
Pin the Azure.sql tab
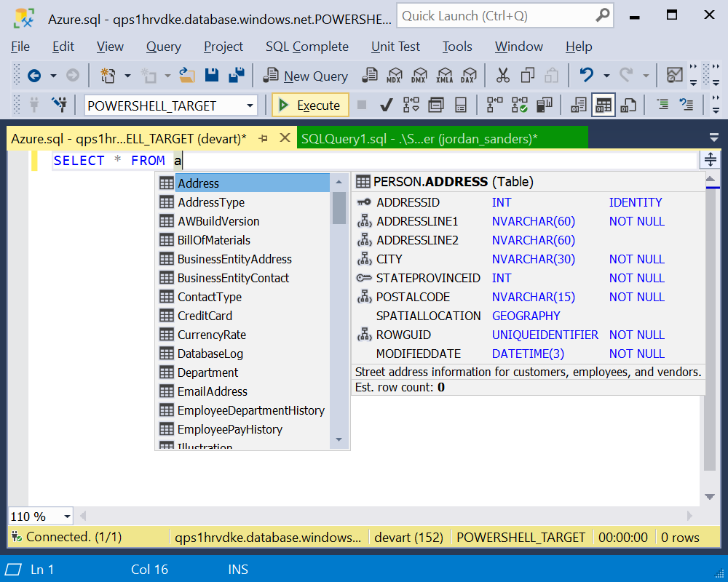pyautogui.click(x=264, y=138)
